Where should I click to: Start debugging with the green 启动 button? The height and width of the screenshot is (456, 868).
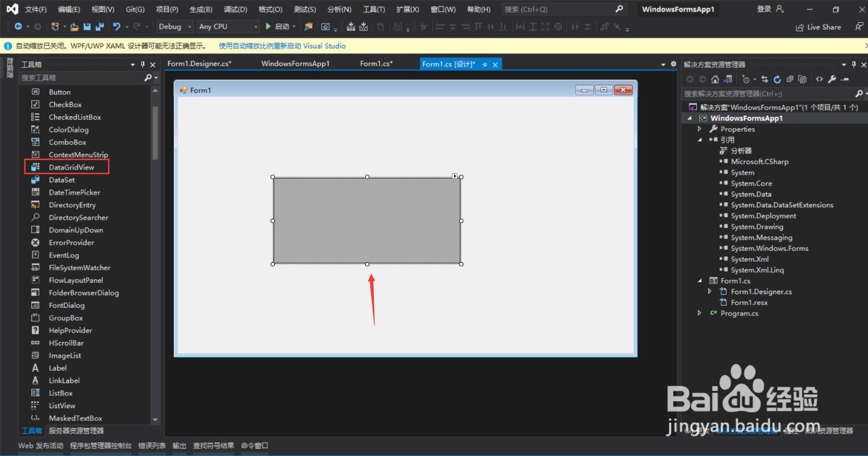(x=277, y=27)
